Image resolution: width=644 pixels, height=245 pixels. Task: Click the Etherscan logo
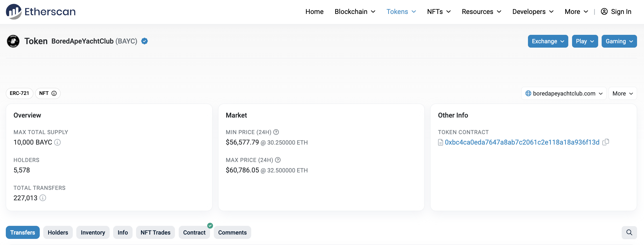point(41,12)
